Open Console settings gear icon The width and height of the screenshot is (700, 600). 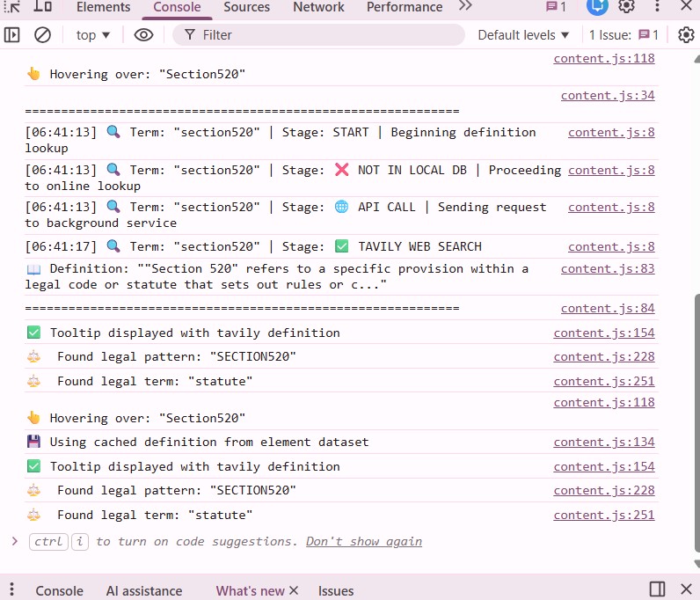point(686,35)
